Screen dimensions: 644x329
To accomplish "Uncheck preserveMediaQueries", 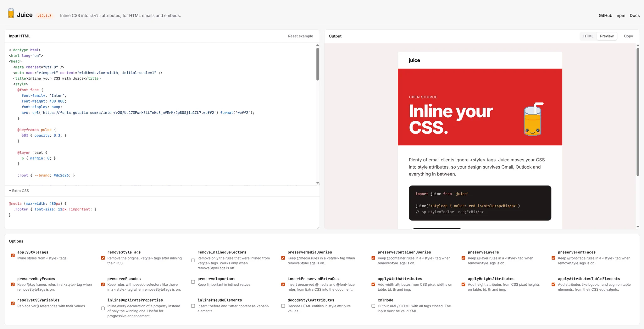I will [283, 258].
